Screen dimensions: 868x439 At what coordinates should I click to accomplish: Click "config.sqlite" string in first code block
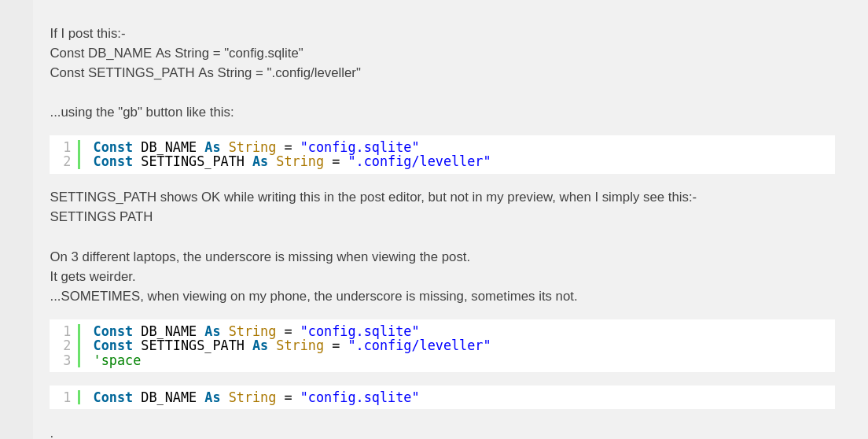[359, 147]
